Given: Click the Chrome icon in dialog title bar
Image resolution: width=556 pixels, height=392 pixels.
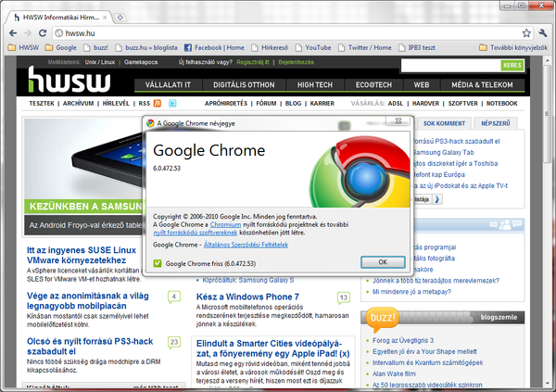Looking at the screenshot, I should coord(150,123).
